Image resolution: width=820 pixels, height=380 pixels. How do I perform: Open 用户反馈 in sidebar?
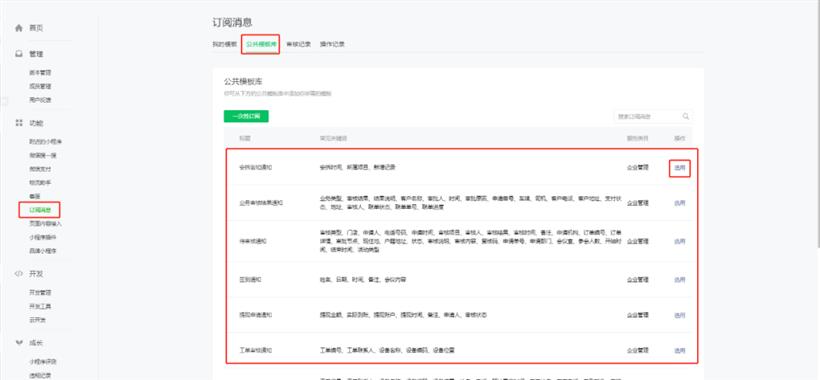tap(40, 100)
